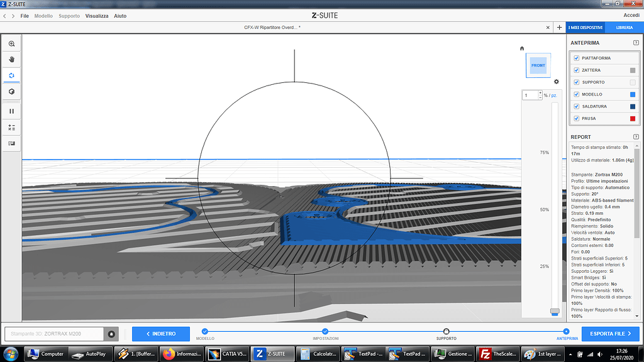Open AutoPlay taskbar item
This screenshot has height=362, width=644.
click(x=91, y=354)
